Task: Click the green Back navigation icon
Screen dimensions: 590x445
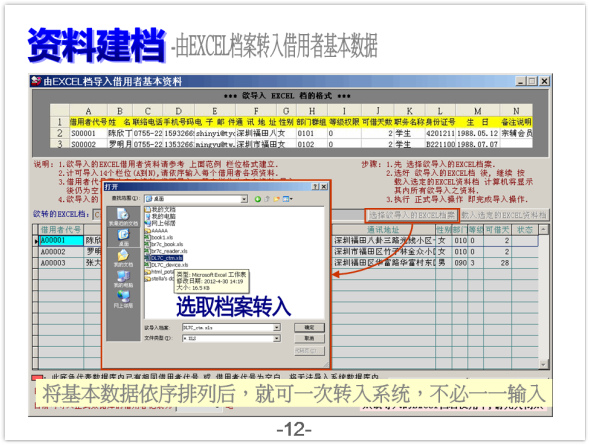Action: 258,199
